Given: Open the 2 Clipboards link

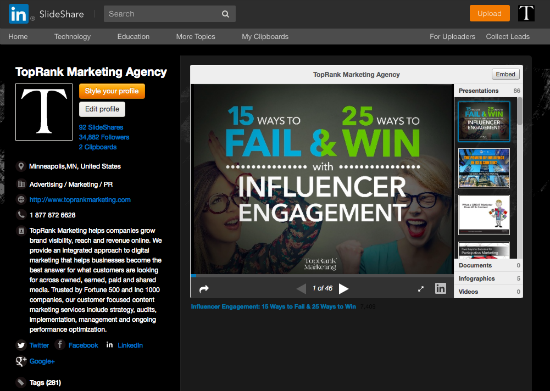Looking at the screenshot, I should (x=98, y=147).
